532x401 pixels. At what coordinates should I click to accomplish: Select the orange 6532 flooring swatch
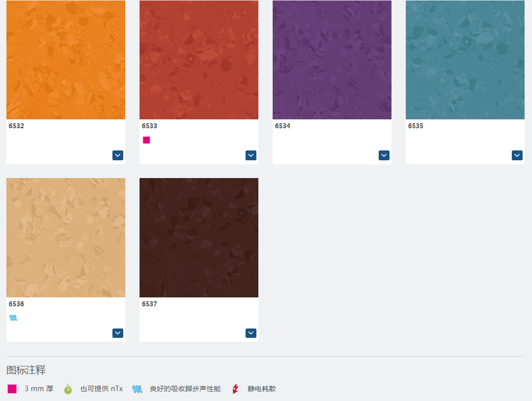[66, 60]
